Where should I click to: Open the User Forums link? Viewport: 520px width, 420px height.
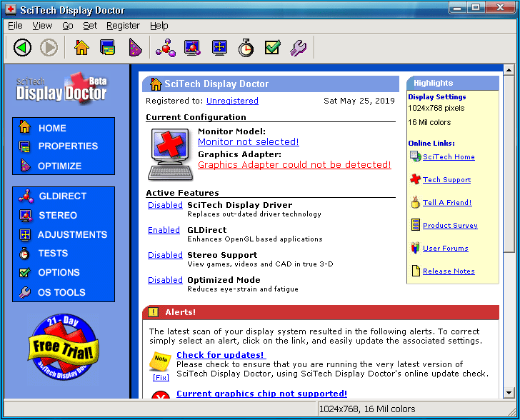pyautogui.click(x=446, y=249)
